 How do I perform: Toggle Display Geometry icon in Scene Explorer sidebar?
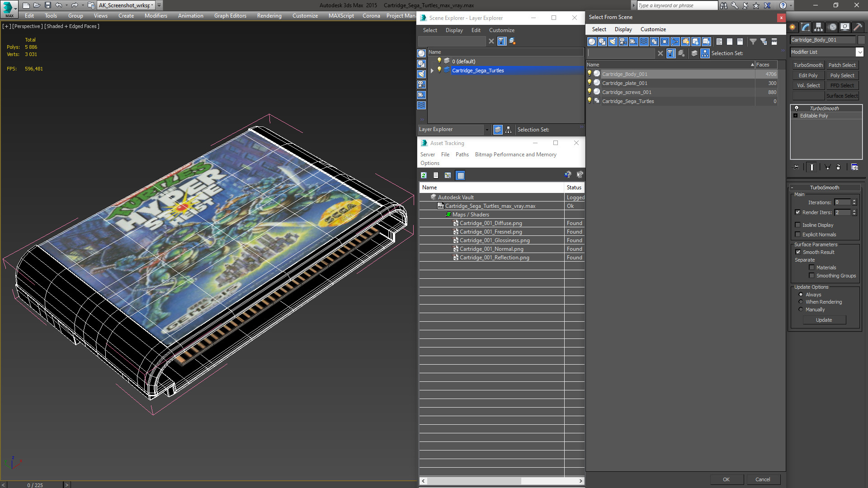point(421,53)
